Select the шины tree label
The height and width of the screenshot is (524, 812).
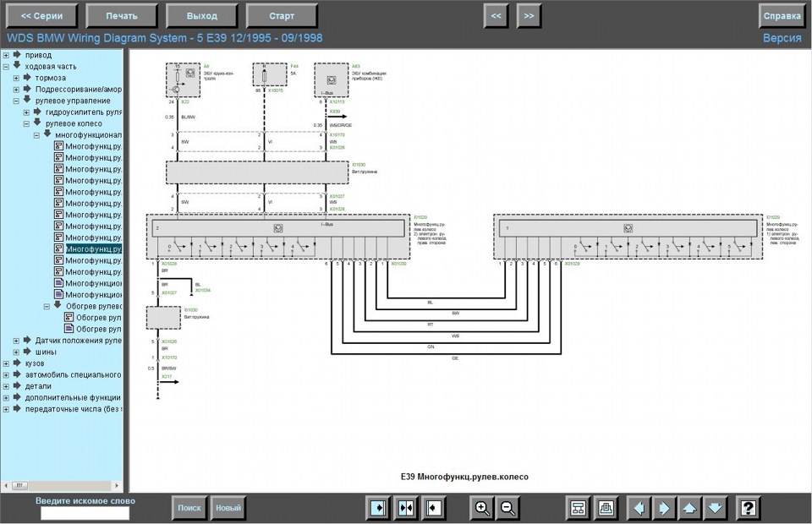point(46,352)
